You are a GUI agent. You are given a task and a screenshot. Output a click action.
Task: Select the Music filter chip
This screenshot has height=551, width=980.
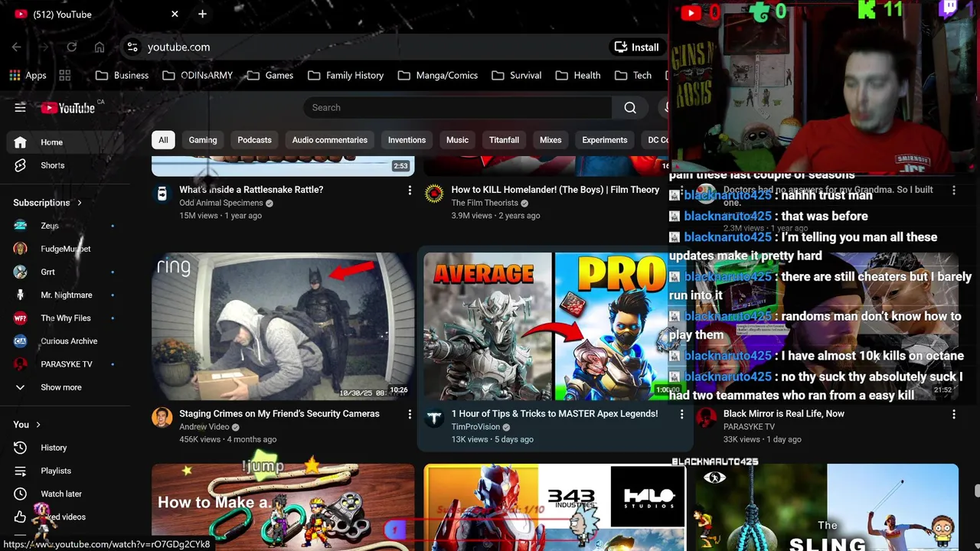click(457, 140)
